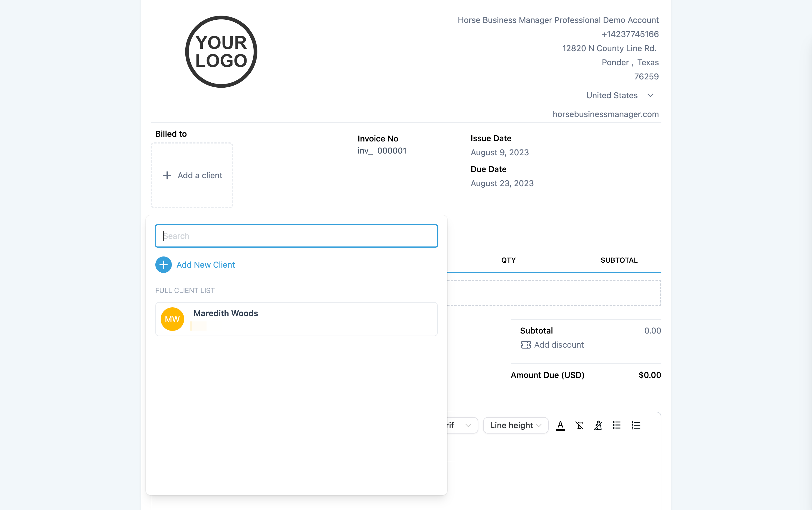Click the Add a client box

tap(192, 175)
